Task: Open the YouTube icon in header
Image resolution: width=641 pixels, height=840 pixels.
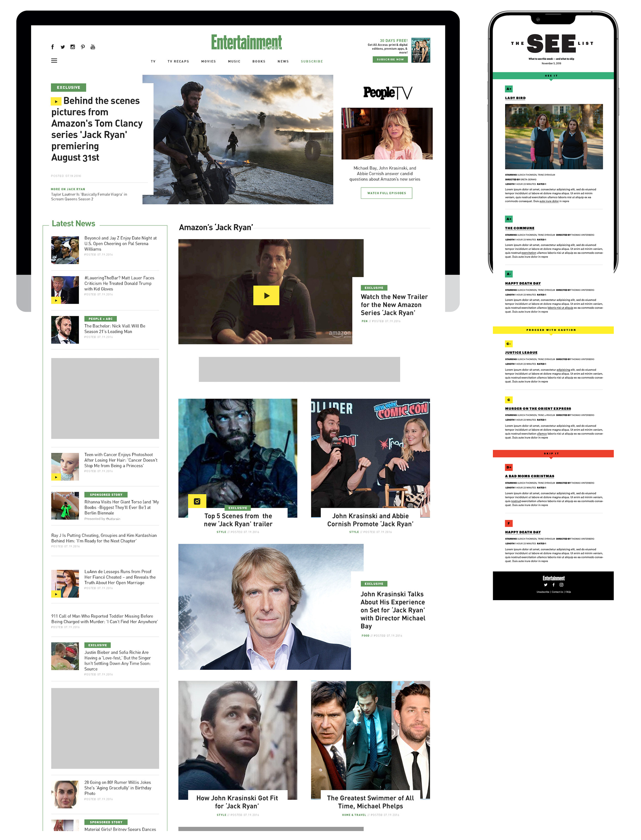Action: click(93, 47)
